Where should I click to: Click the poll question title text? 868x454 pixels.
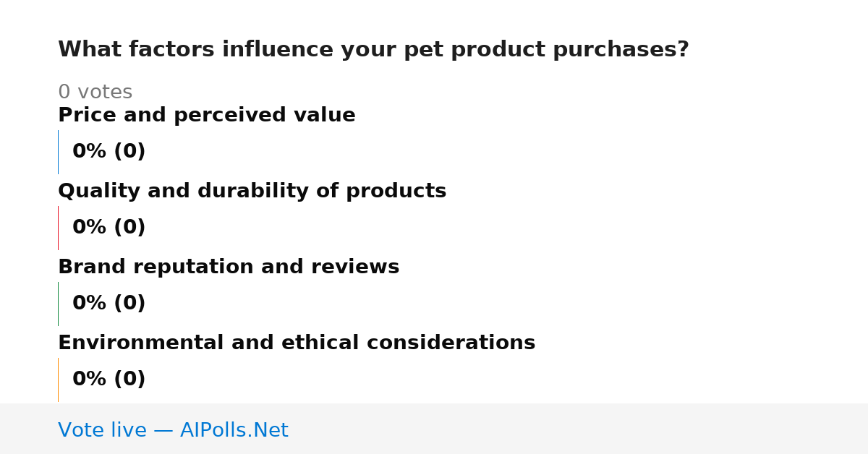pyautogui.click(x=373, y=50)
